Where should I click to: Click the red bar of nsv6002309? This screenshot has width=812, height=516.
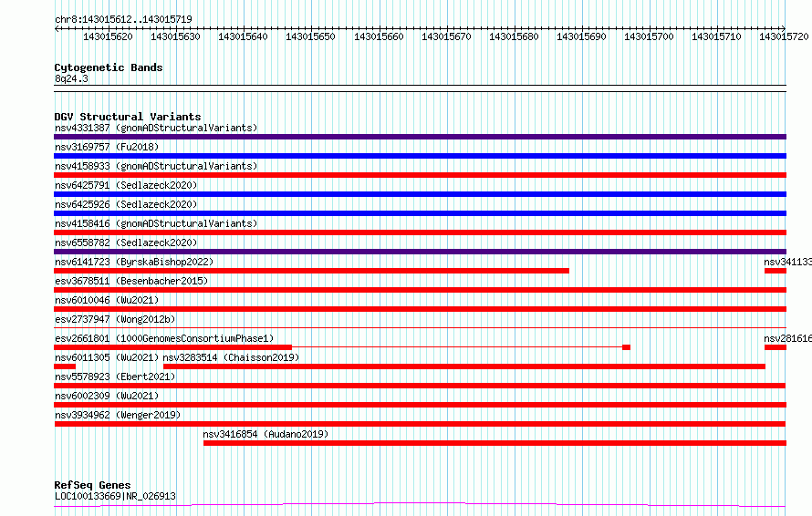(420, 405)
